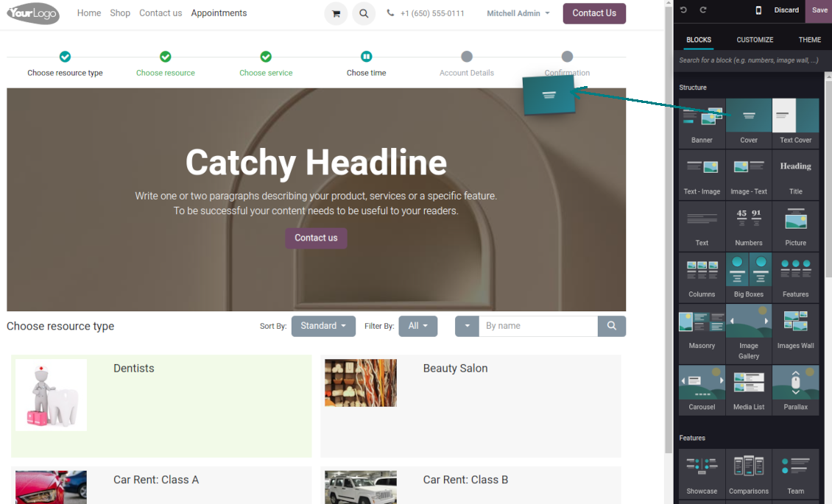The height and width of the screenshot is (504, 832).
Task: Open the Appointments menu item
Action: tap(219, 13)
